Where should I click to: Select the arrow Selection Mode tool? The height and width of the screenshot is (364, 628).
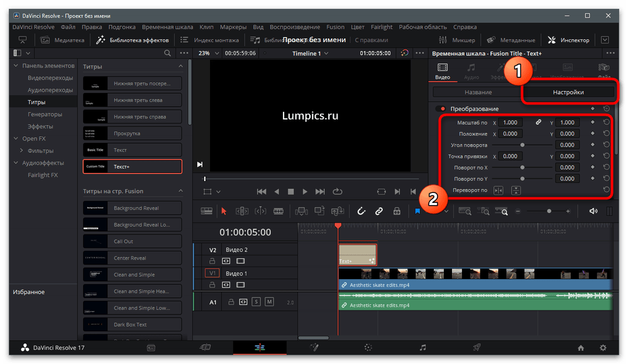(223, 212)
